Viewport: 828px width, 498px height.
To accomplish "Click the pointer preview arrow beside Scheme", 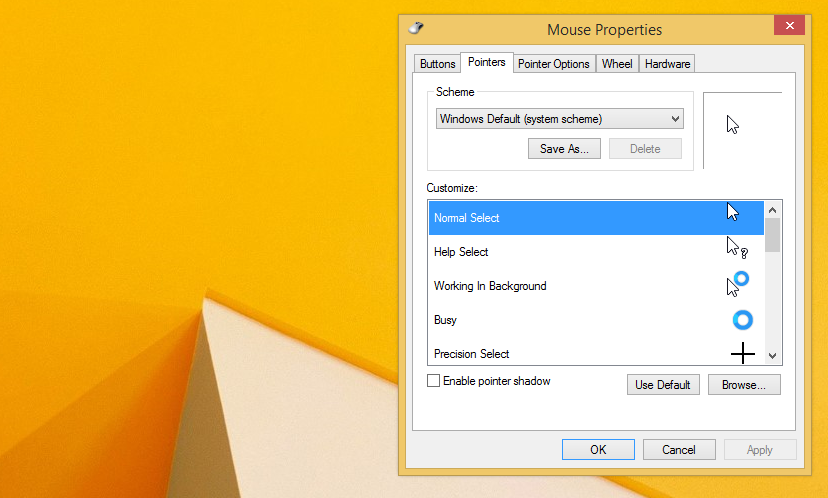I will (x=733, y=125).
